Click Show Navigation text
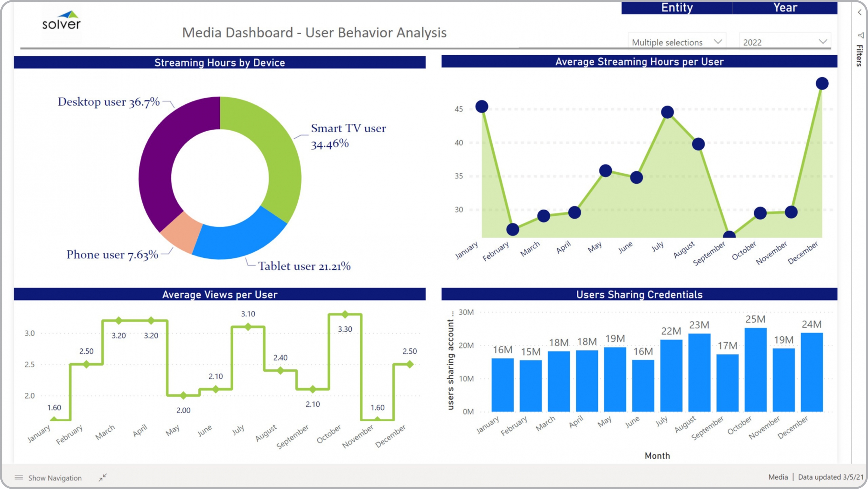This screenshot has width=868, height=489. point(55,478)
